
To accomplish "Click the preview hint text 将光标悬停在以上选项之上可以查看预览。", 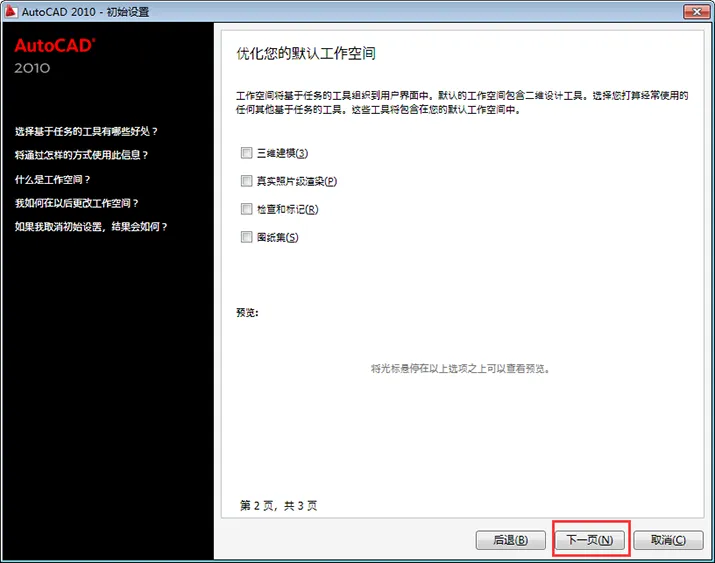I will pyautogui.click(x=461, y=368).
